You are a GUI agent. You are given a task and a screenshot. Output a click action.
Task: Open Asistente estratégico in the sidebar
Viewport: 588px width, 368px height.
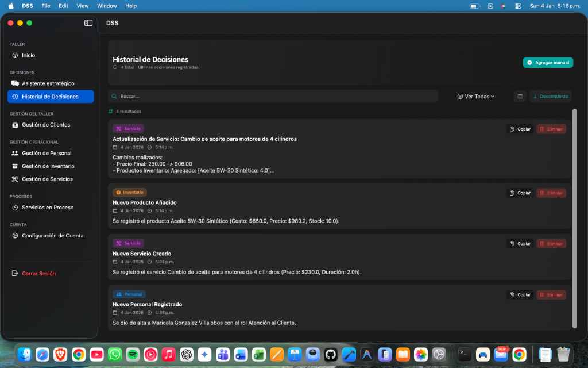pyautogui.click(x=48, y=84)
